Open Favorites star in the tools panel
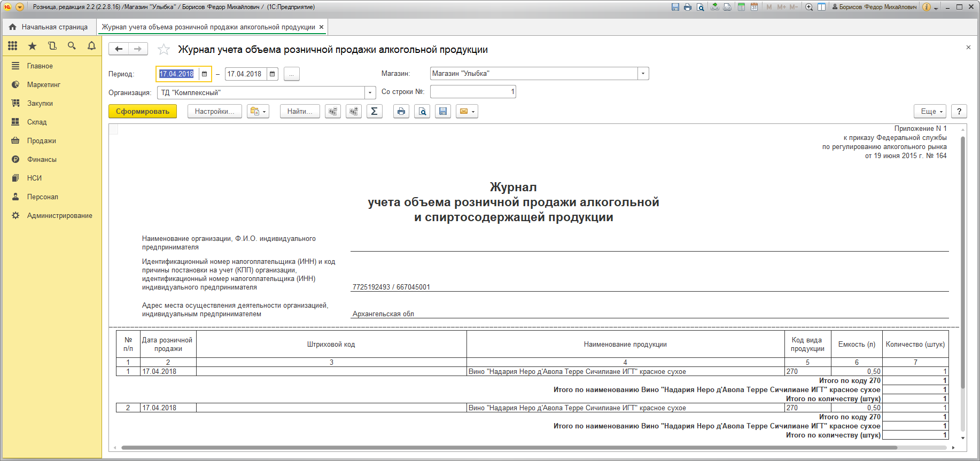Screen dimensions: 980x461 (x=33, y=46)
